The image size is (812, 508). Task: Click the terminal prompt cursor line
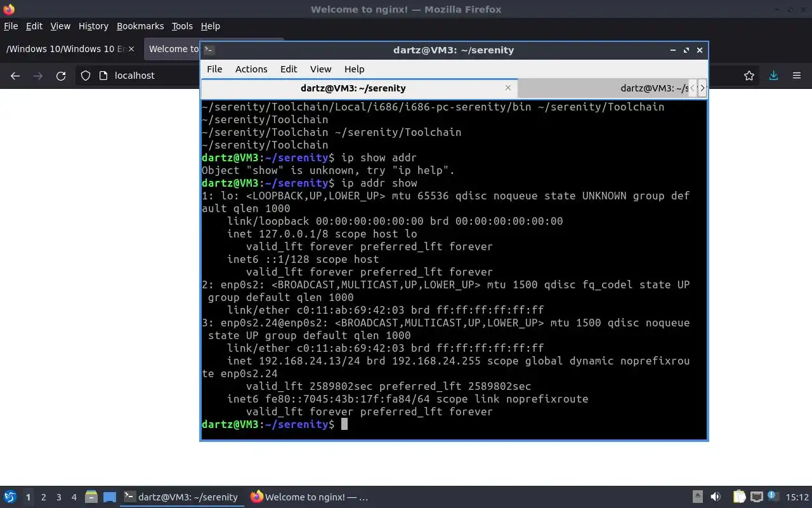click(x=275, y=424)
